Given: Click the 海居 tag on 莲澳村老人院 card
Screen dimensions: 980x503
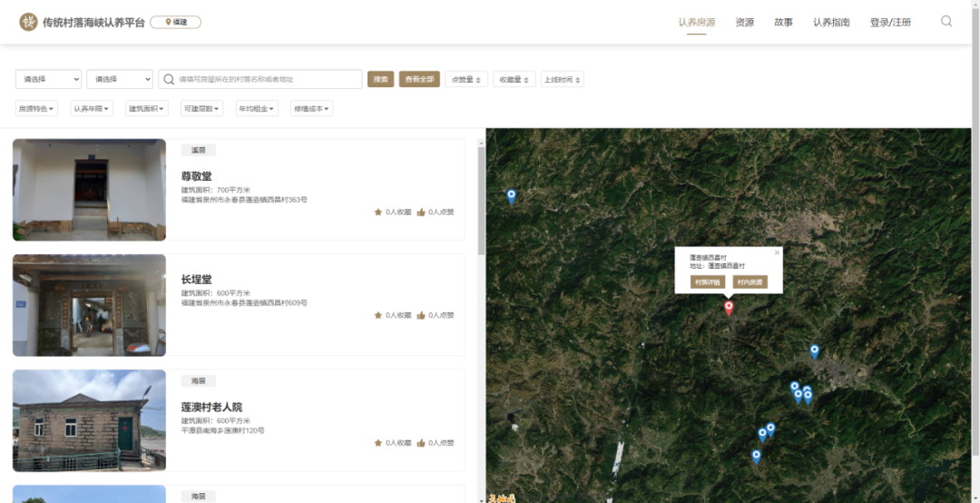Looking at the screenshot, I should pyautogui.click(x=198, y=381).
